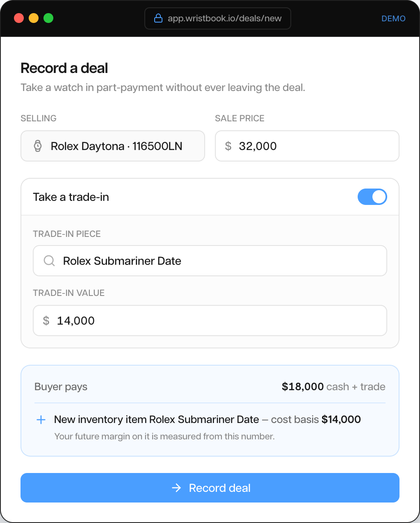Click the lock icon in address bar

point(158,18)
